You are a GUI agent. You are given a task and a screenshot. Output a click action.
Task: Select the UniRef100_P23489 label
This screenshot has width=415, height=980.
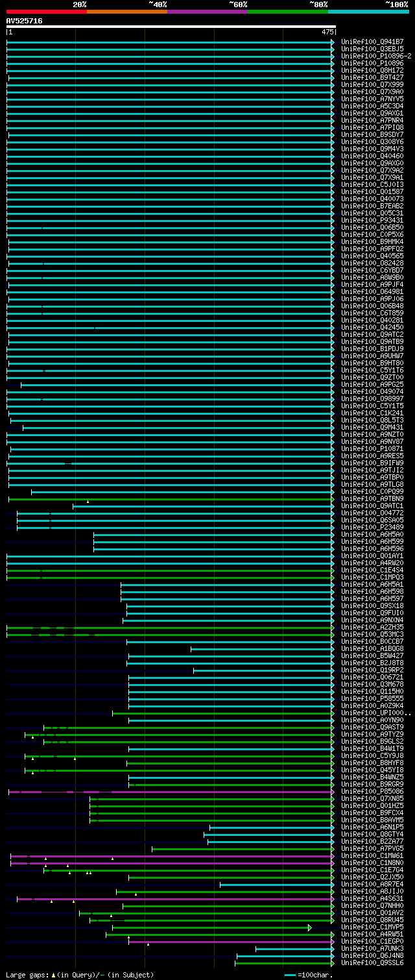coord(372,528)
